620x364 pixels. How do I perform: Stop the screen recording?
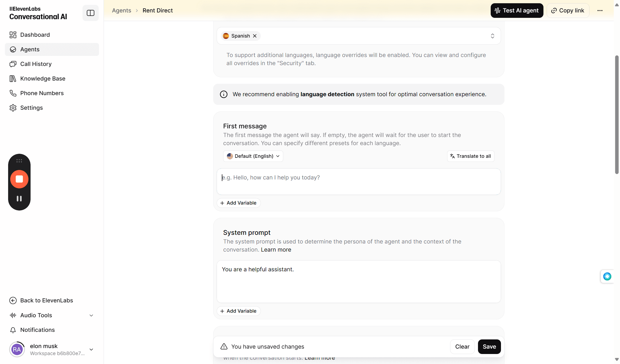pos(19,179)
